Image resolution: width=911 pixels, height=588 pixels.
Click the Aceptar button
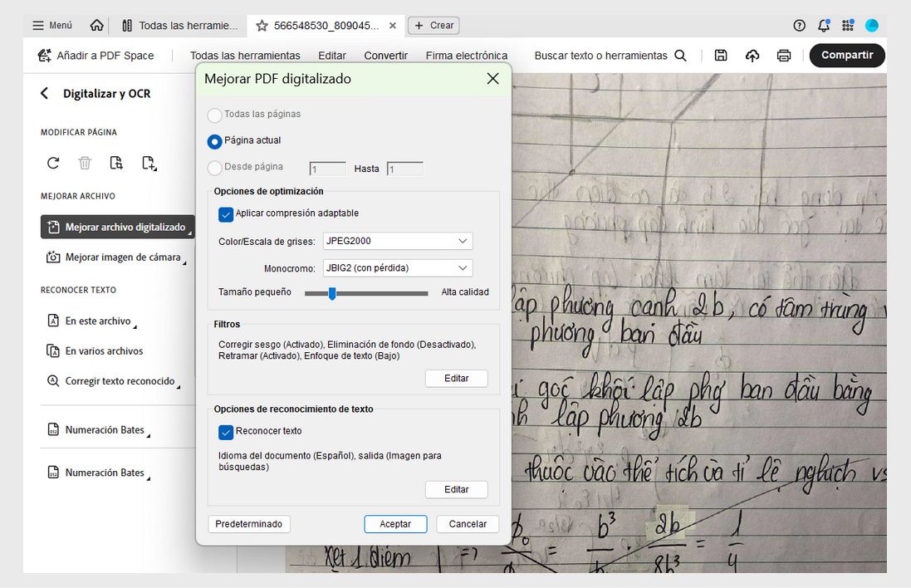pyautogui.click(x=395, y=524)
